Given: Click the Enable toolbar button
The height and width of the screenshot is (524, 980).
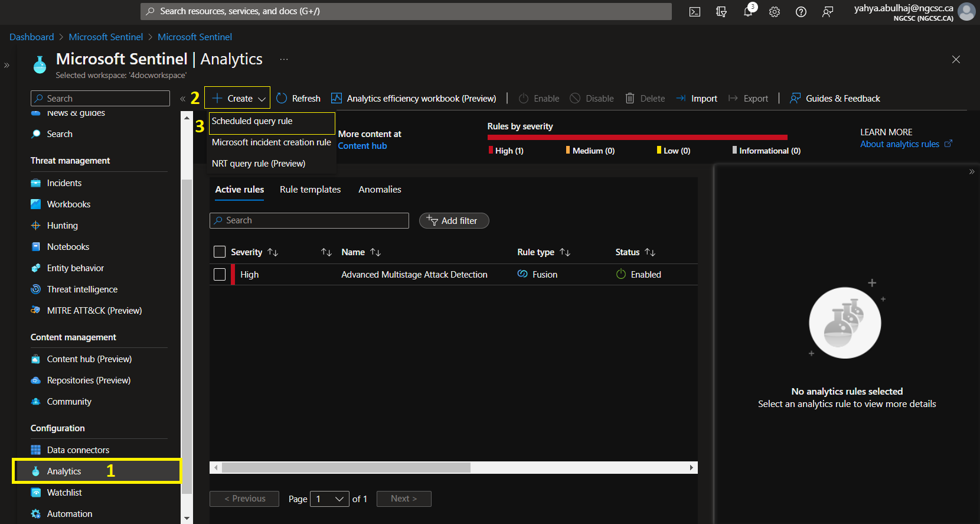Looking at the screenshot, I should (x=539, y=98).
